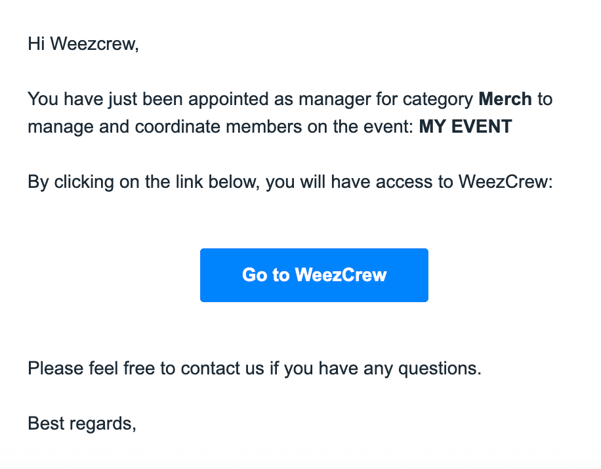Viewport: 601px width, 469px height.
Task: Click "You have just been" opening words
Action: 99,99
